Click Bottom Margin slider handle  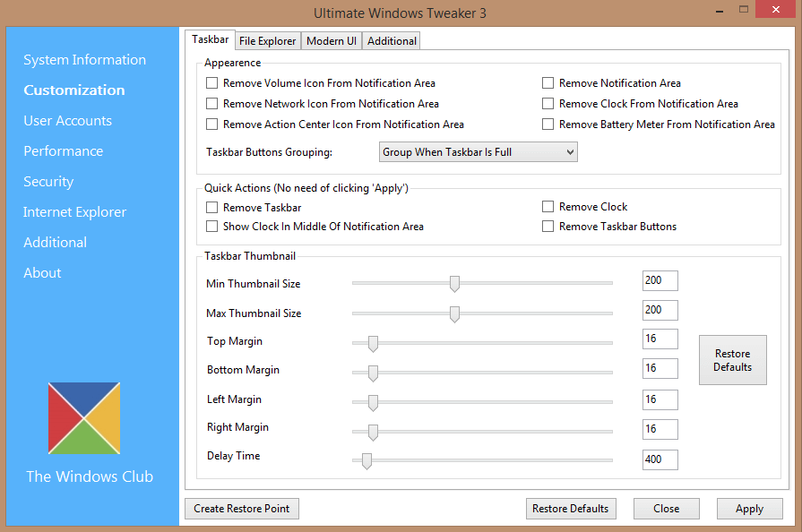click(373, 373)
